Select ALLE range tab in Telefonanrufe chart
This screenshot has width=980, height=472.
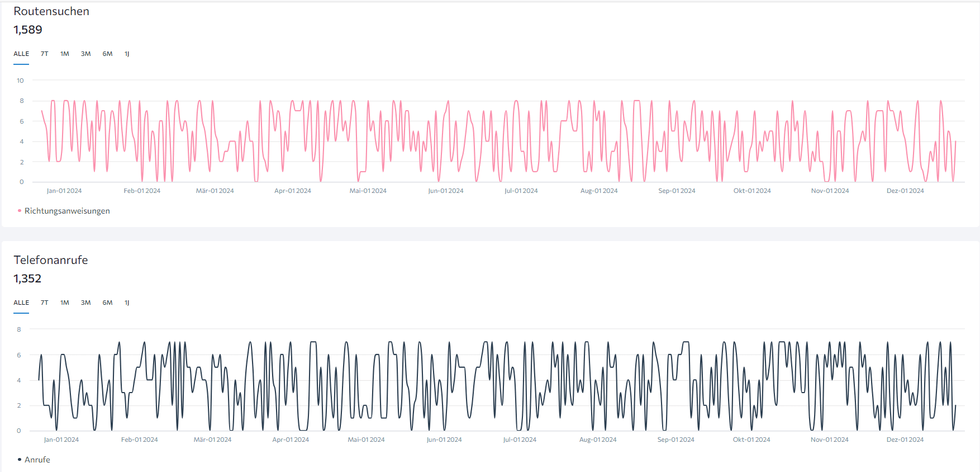21,303
